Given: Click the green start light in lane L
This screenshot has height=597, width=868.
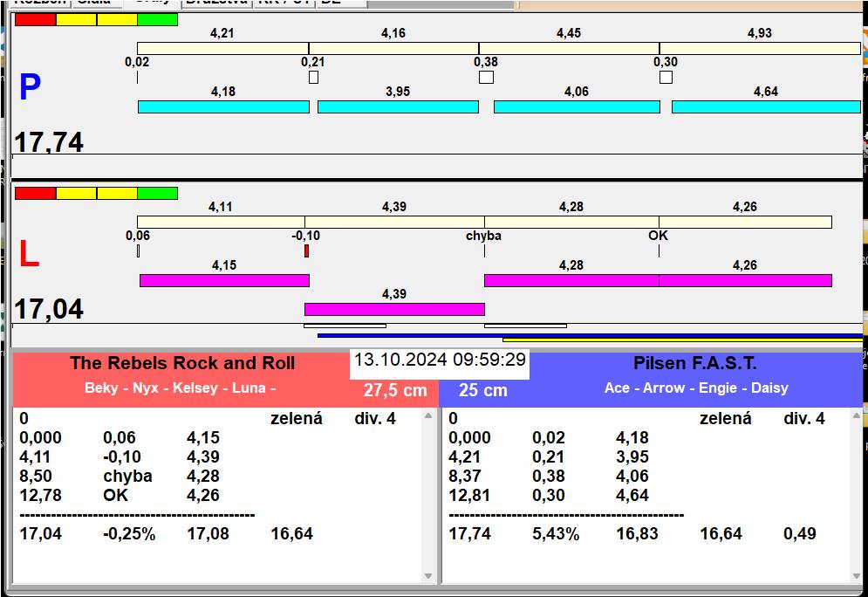Looking at the screenshot, I should [x=157, y=193].
